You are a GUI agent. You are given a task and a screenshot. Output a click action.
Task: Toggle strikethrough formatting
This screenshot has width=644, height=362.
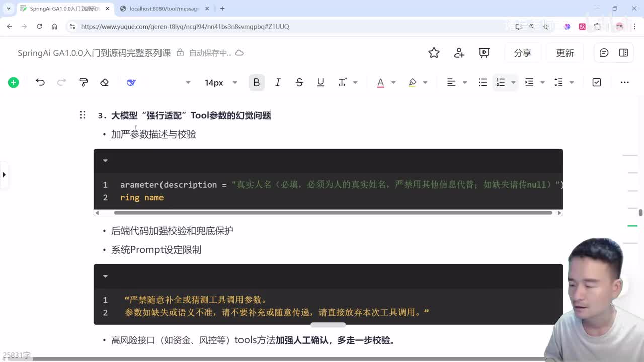click(x=299, y=82)
